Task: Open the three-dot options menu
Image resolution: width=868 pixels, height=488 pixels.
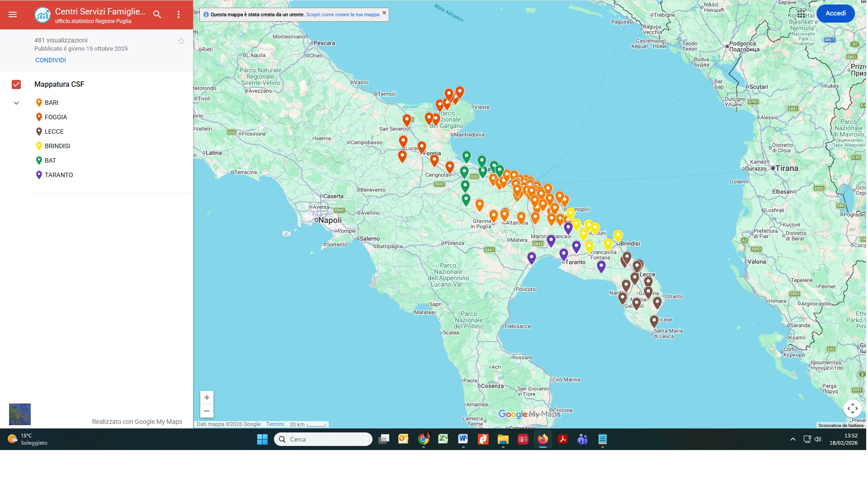Action: coord(179,14)
